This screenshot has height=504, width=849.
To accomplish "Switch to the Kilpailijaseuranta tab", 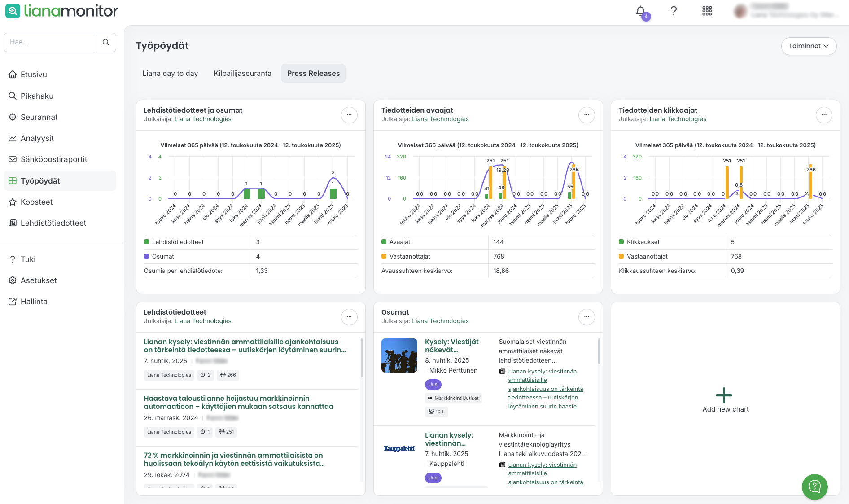I will (242, 73).
